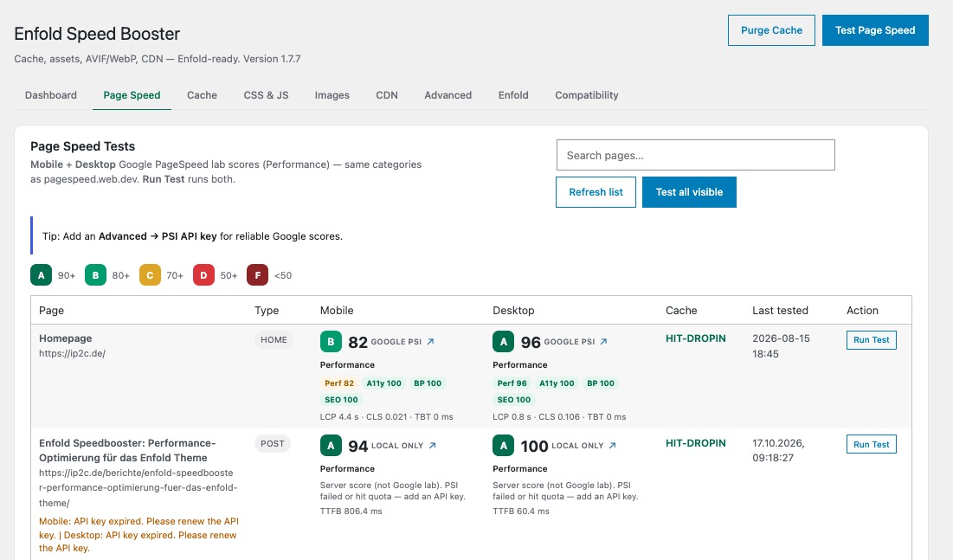Click the mobile SEO 100 chip

coord(341,400)
